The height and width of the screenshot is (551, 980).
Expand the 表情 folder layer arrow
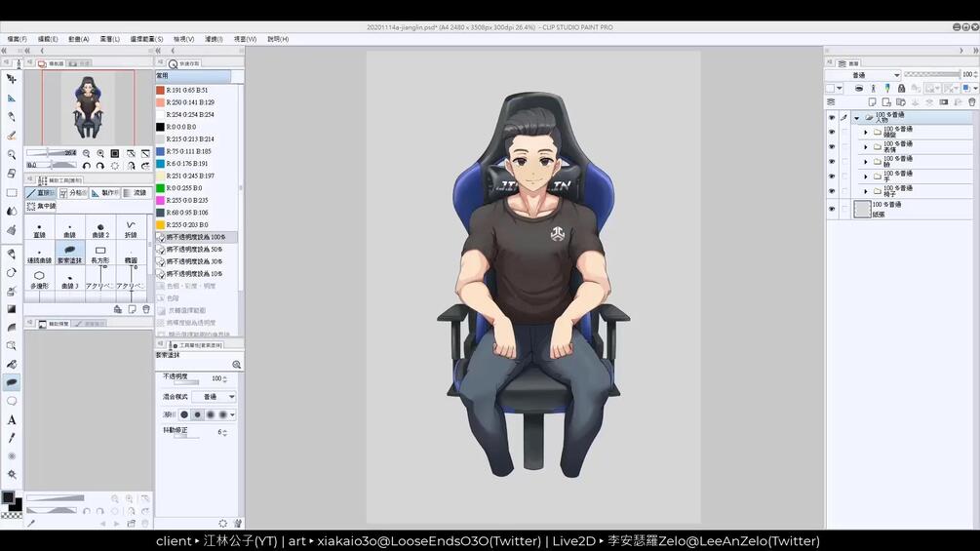click(866, 147)
